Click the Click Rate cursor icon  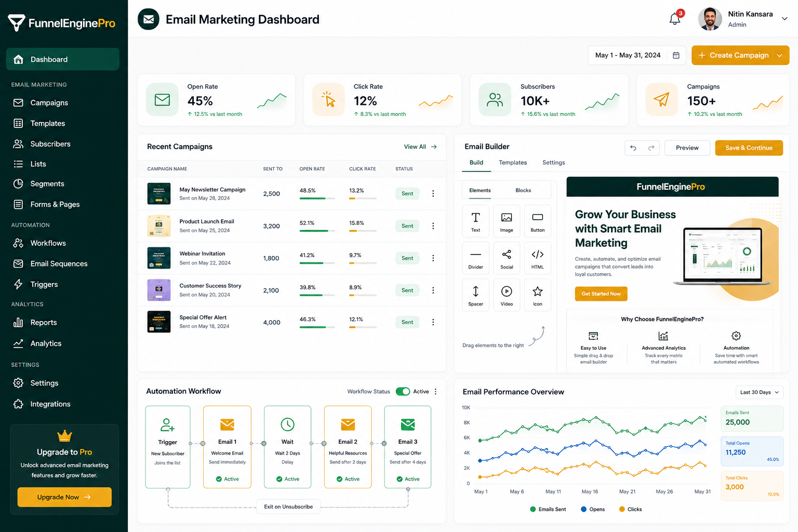(x=328, y=99)
